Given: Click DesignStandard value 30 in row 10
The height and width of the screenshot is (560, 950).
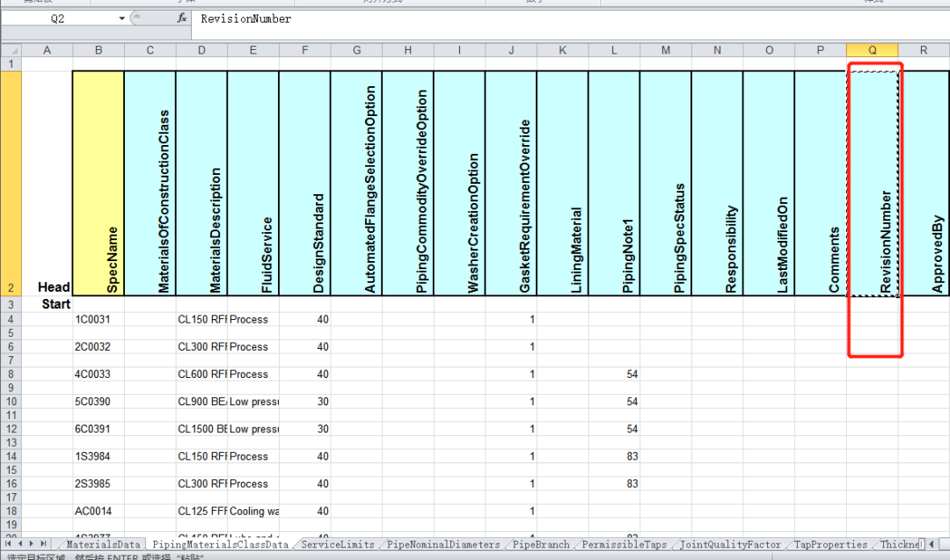Looking at the screenshot, I should pos(304,402).
